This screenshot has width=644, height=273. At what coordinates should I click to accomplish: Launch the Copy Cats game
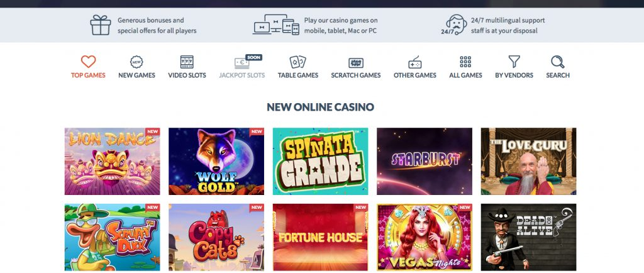[x=216, y=237]
